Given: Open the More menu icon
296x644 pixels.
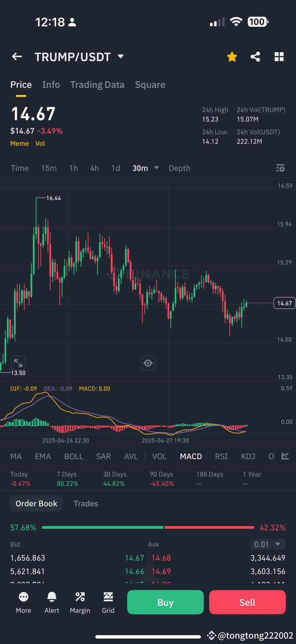Looking at the screenshot, I should click(x=24, y=602).
